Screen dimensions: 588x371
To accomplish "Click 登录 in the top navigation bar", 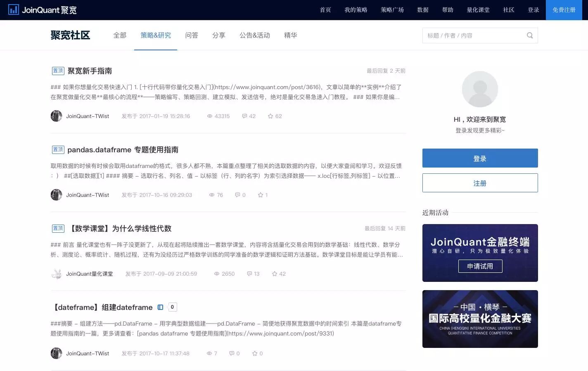I will 533,10.
